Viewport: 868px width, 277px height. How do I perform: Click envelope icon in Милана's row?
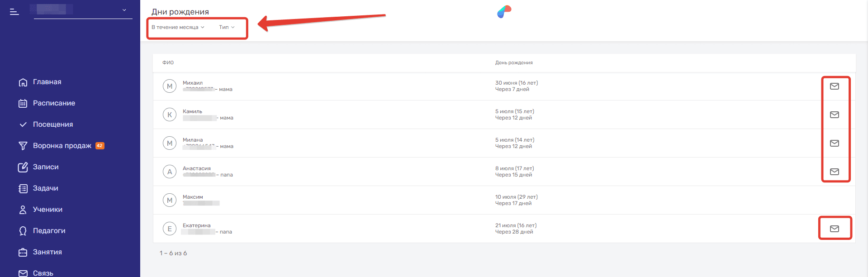834,143
